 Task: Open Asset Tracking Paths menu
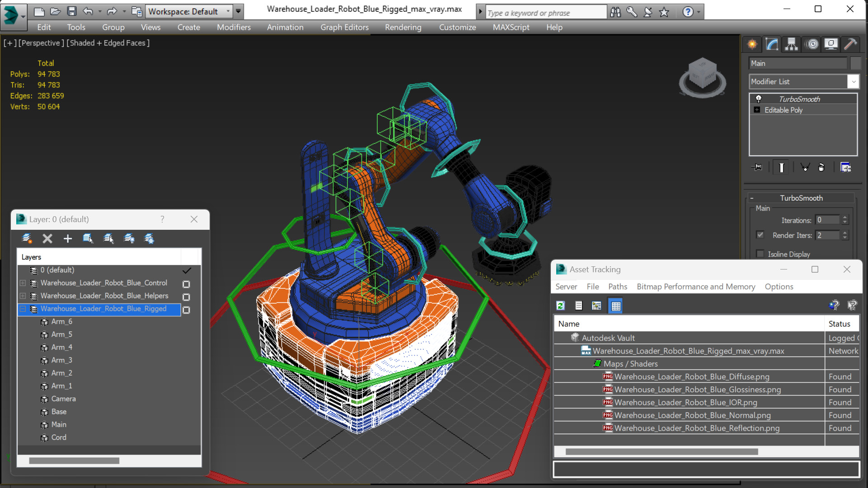click(617, 287)
